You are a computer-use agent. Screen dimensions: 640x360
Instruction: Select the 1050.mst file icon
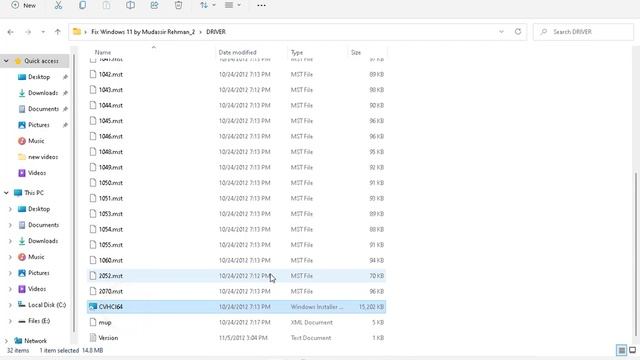pos(93,183)
